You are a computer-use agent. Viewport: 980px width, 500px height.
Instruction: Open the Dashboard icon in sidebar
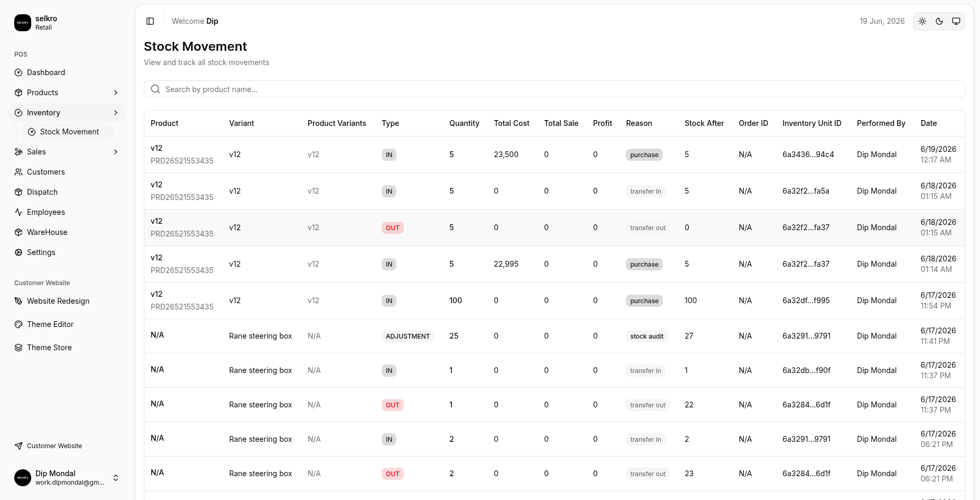19,72
